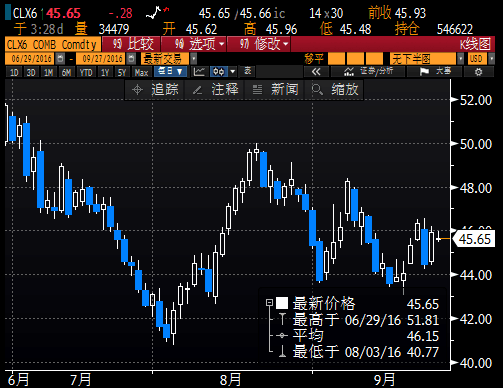
Task: Click the 表 table view button
Action: (248, 72)
